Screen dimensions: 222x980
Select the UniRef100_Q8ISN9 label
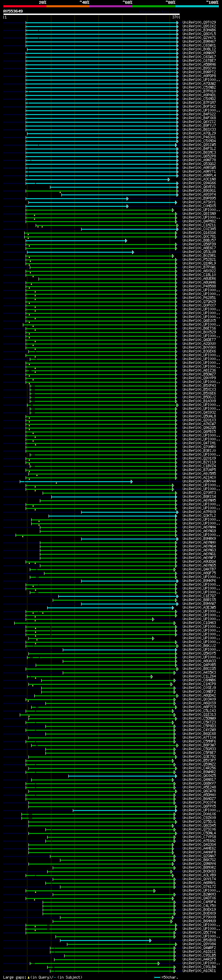point(199,213)
